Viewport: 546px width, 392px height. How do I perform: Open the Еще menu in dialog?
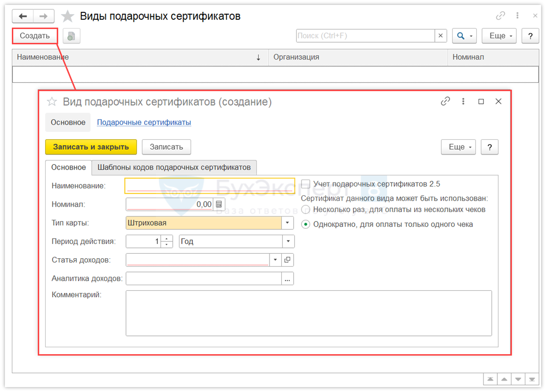pyautogui.click(x=458, y=147)
